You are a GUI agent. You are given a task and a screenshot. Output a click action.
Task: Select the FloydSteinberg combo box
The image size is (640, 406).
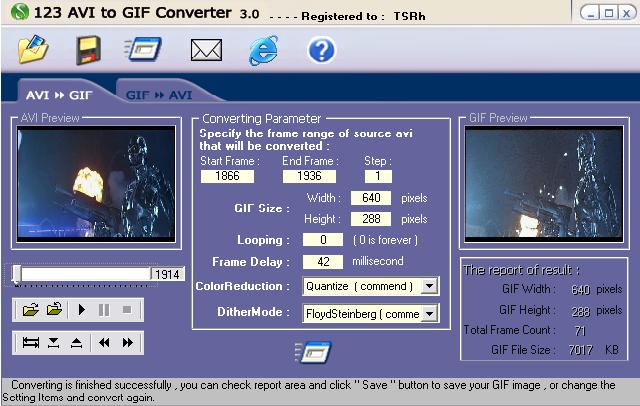tap(371, 314)
